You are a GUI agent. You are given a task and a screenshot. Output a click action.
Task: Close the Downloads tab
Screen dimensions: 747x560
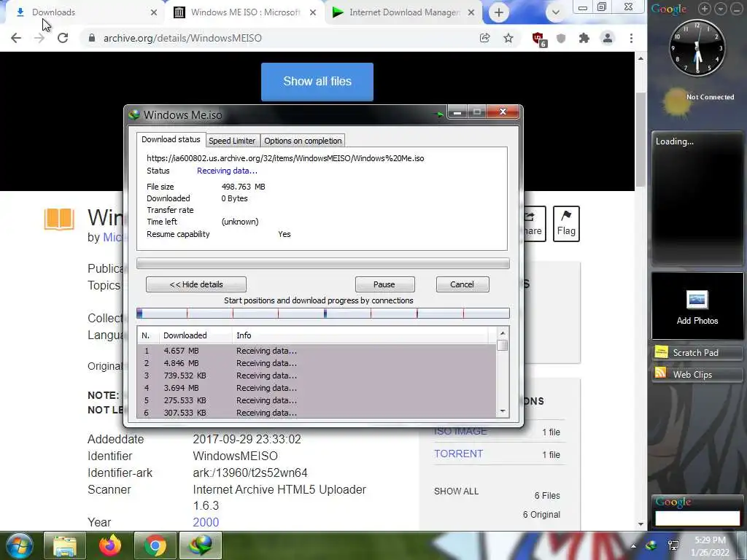tap(153, 12)
